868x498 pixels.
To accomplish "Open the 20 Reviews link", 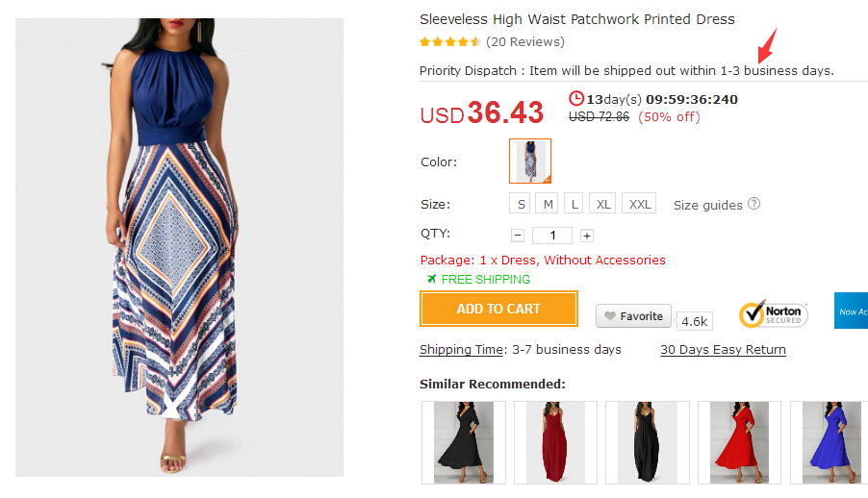I will tap(525, 42).
